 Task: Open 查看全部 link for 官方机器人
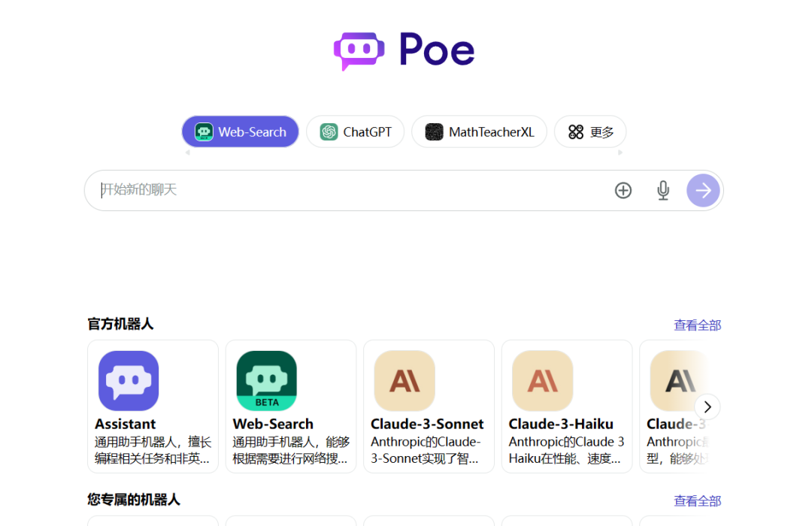[697, 325]
